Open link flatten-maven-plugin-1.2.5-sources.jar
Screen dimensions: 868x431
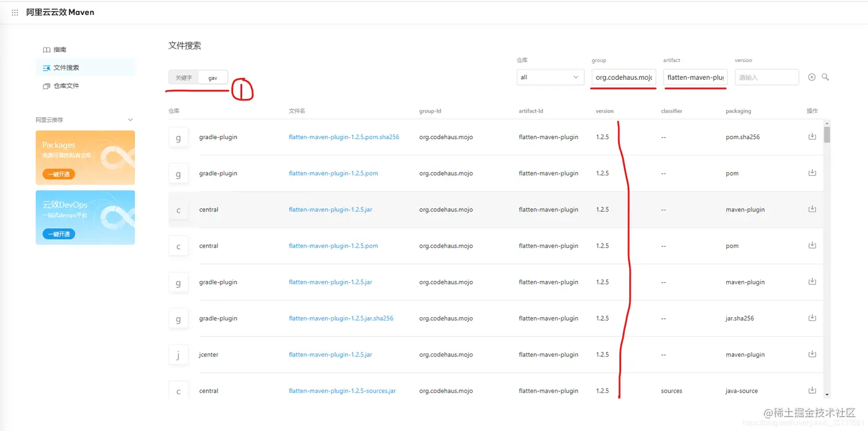(x=342, y=391)
